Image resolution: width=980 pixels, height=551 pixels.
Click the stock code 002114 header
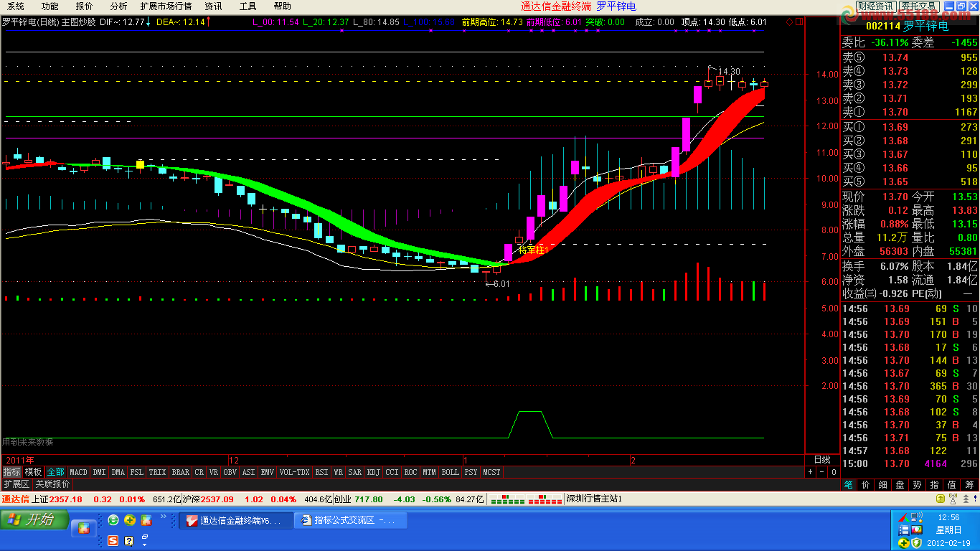point(882,26)
